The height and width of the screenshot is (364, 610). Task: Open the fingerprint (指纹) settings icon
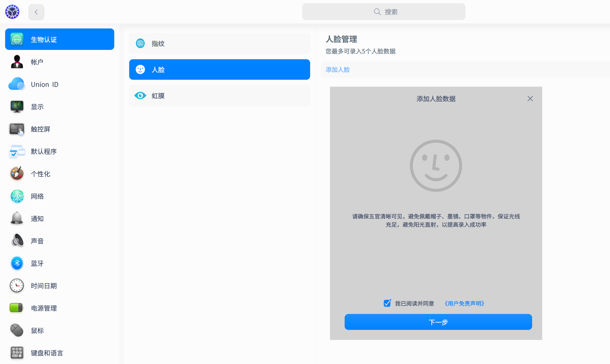[x=140, y=43]
